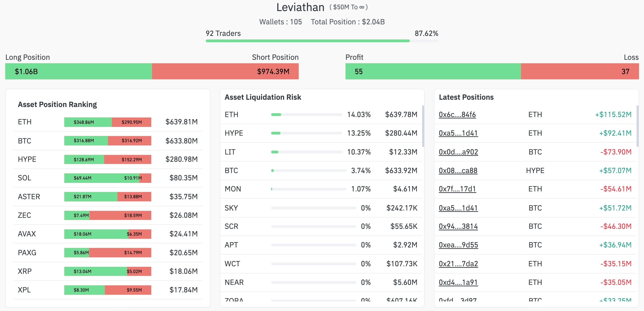Click the $974.39M short position bar
Image resolution: width=644 pixels, height=311 pixels.
[x=225, y=71]
